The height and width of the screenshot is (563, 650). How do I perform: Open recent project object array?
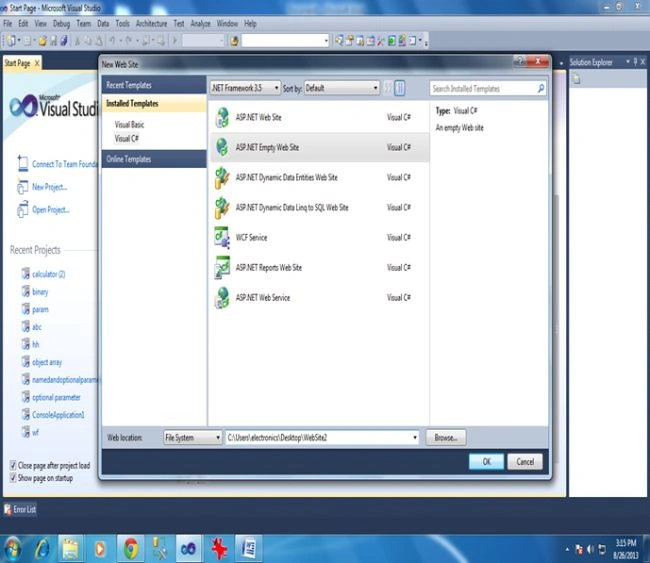47,362
